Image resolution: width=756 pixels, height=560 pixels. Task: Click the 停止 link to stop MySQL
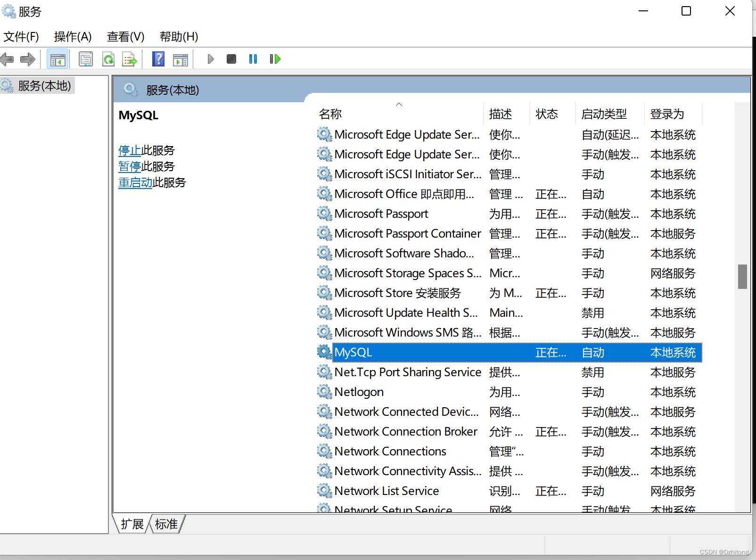(130, 150)
